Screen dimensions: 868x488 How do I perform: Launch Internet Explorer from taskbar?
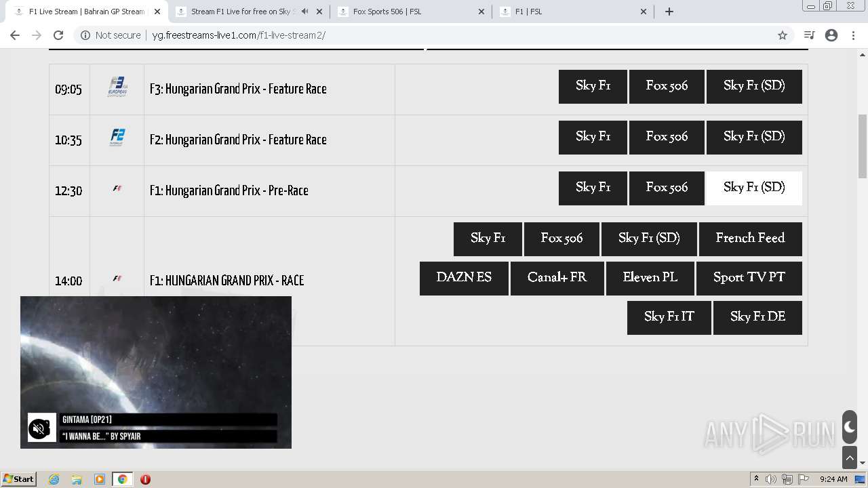click(x=54, y=479)
